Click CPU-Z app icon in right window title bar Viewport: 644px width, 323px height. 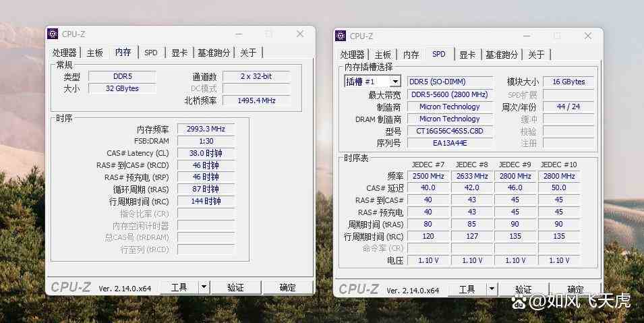[341, 36]
